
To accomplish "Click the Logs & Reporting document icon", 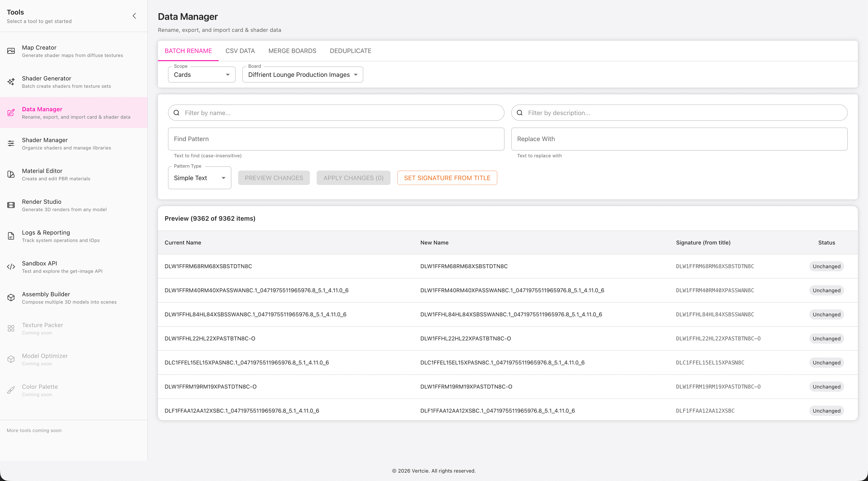I will pyautogui.click(x=11, y=236).
